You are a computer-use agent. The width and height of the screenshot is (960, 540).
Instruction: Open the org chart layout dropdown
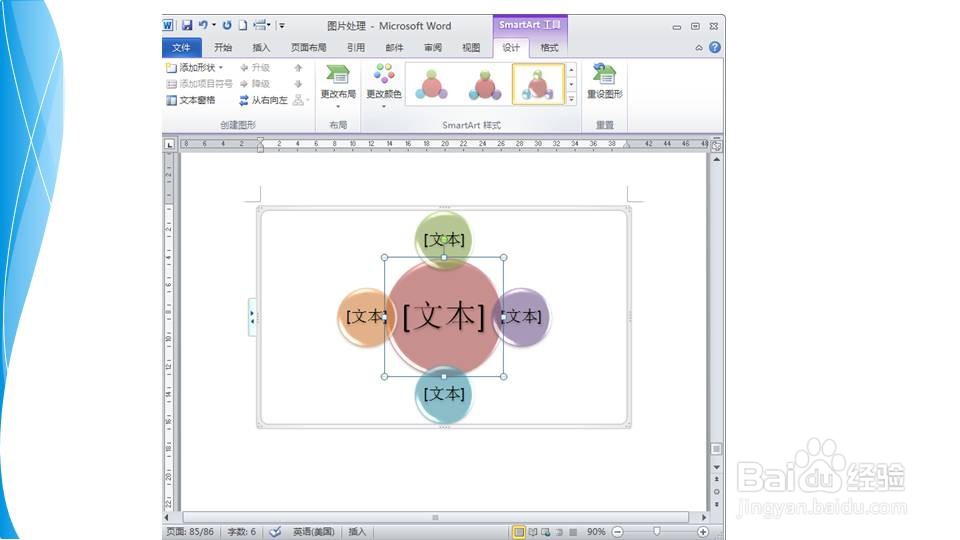(301, 100)
